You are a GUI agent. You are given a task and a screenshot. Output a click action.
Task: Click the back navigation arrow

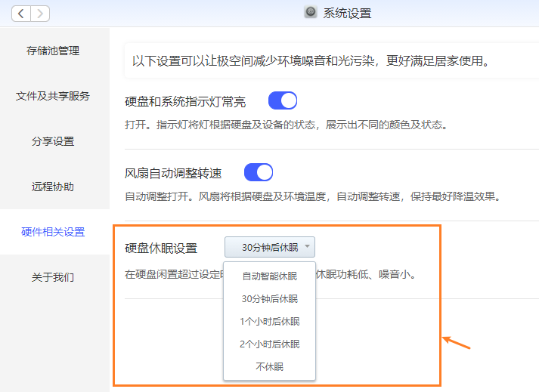pos(21,13)
